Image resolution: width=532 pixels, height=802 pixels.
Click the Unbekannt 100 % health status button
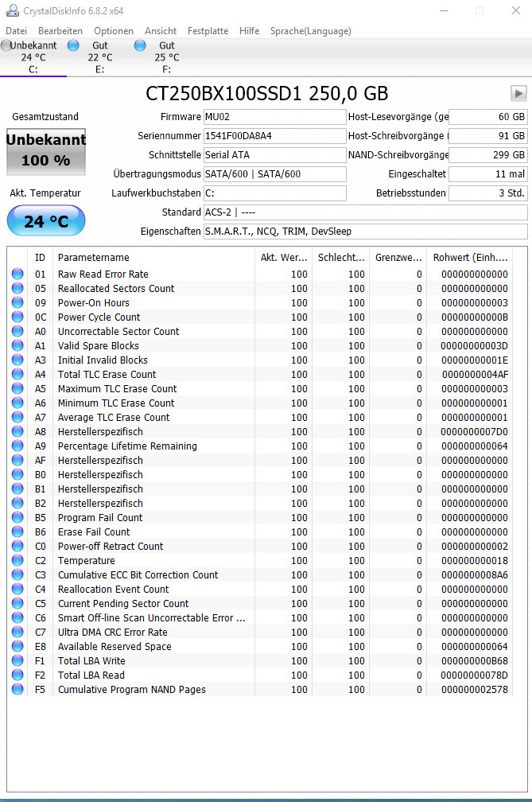tap(46, 151)
